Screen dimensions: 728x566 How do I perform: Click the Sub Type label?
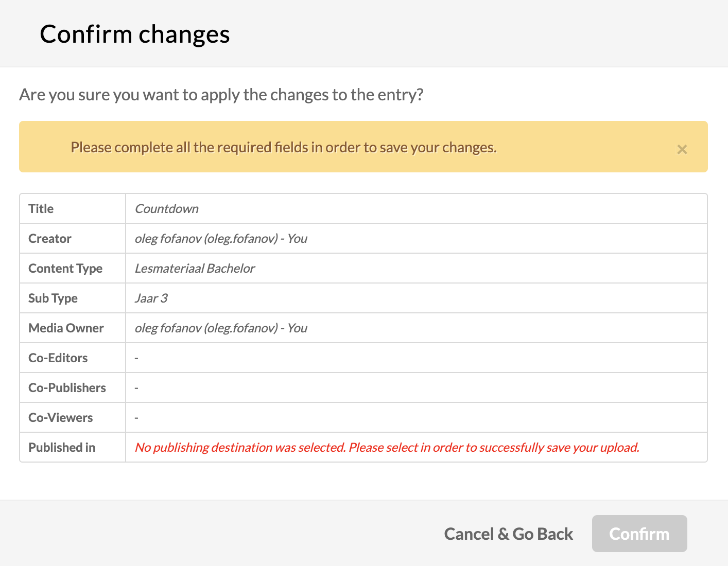(53, 298)
